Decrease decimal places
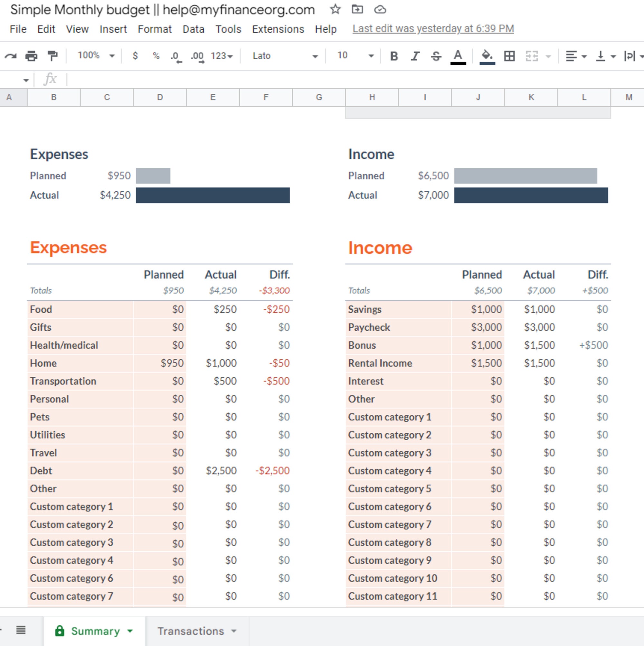Screen dimensions: 644x646 pos(176,56)
